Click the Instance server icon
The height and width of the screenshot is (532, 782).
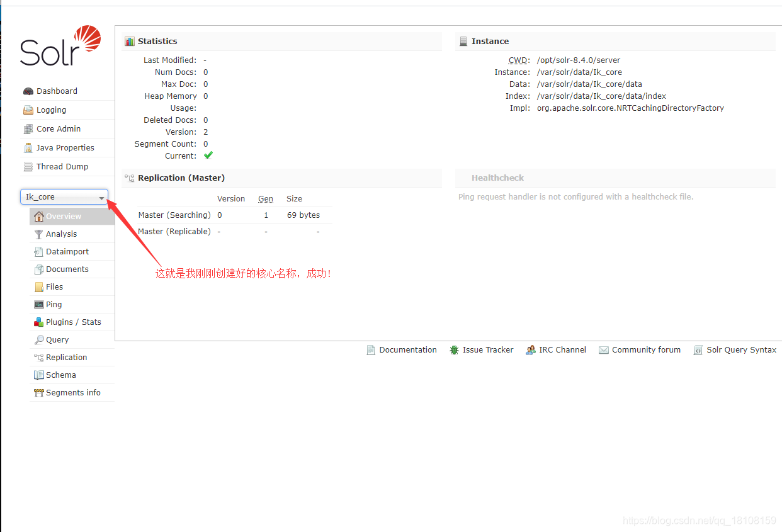pos(463,42)
